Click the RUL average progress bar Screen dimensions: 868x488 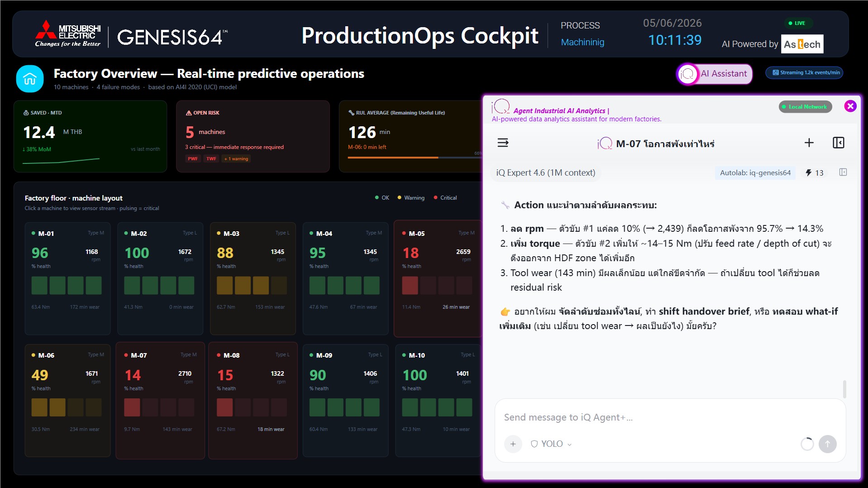415,158
